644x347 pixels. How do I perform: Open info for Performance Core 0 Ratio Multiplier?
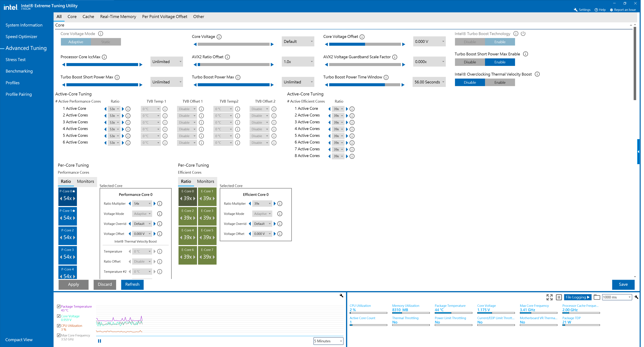coord(160,204)
